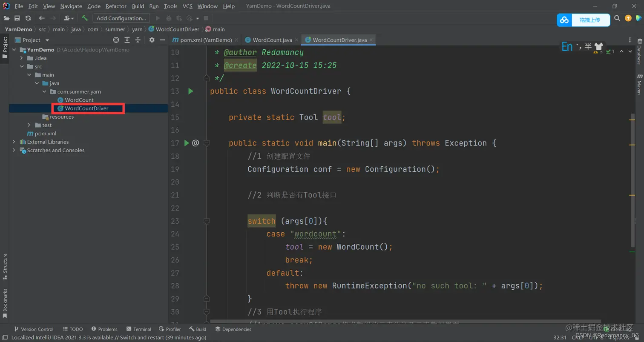
Task: Close the WordCountDriver.java tab
Action: (371, 40)
